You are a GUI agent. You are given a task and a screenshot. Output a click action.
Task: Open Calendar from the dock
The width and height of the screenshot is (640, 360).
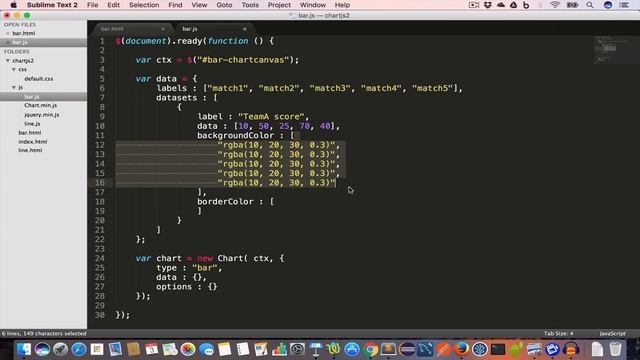pyautogui.click(x=151, y=349)
